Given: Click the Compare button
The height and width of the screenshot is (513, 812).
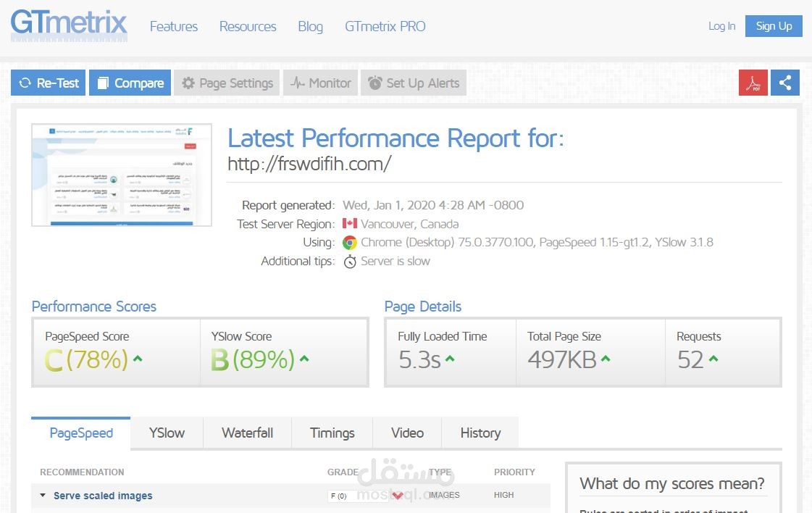Looking at the screenshot, I should [x=130, y=83].
